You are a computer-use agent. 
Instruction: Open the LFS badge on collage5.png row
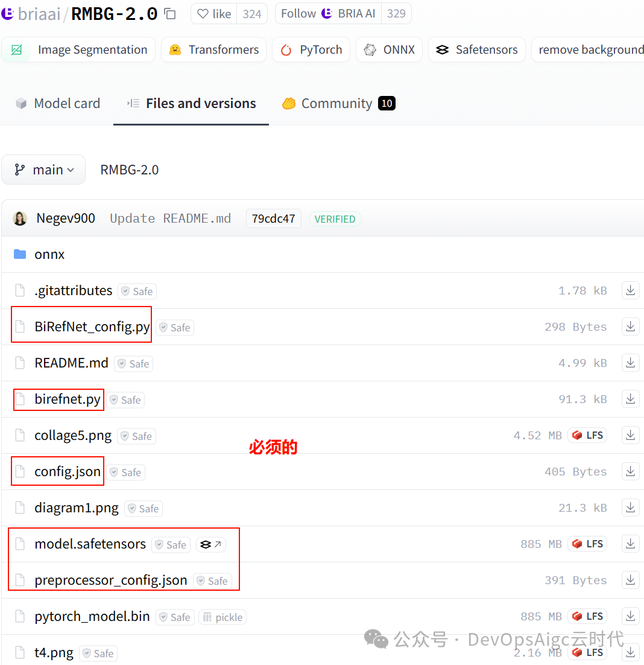tap(587, 435)
